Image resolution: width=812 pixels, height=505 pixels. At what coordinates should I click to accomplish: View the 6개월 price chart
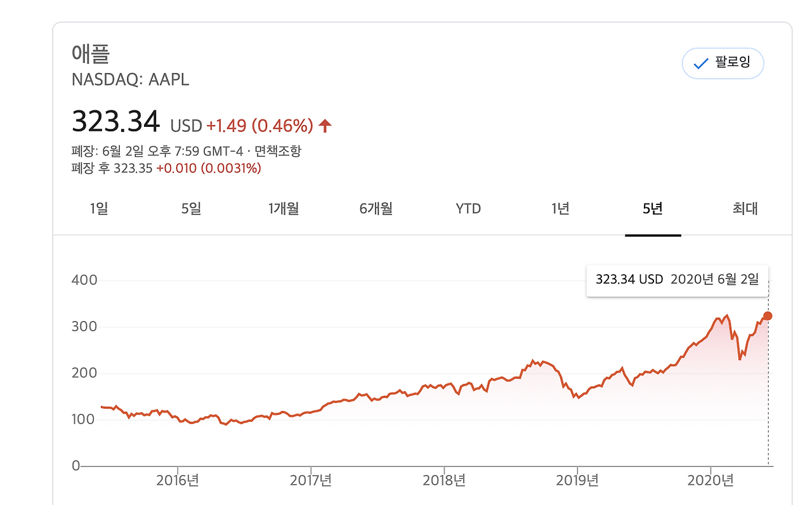coord(376,208)
